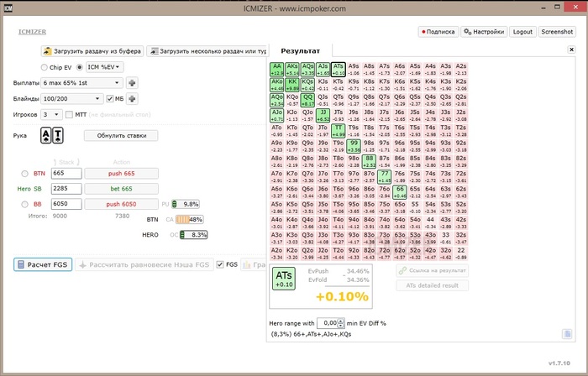Select the KQs cell in hand grid
588x376 pixels.
point(307,85)
